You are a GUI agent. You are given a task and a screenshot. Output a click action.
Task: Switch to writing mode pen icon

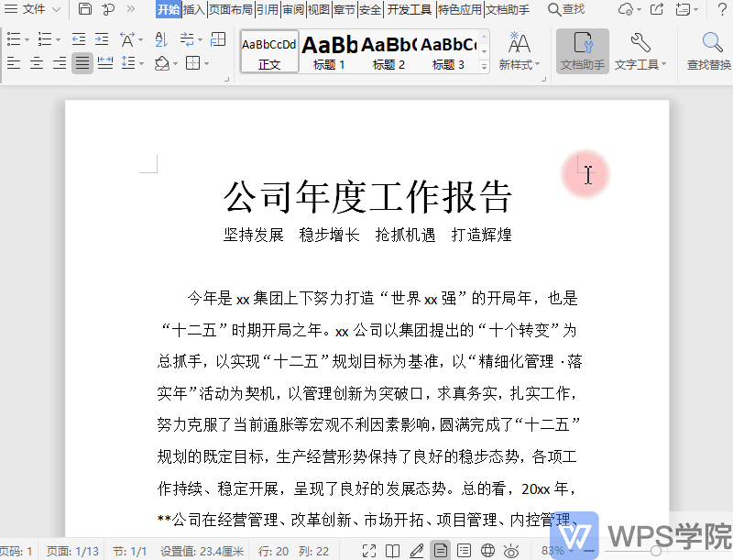tap(416, 551)
